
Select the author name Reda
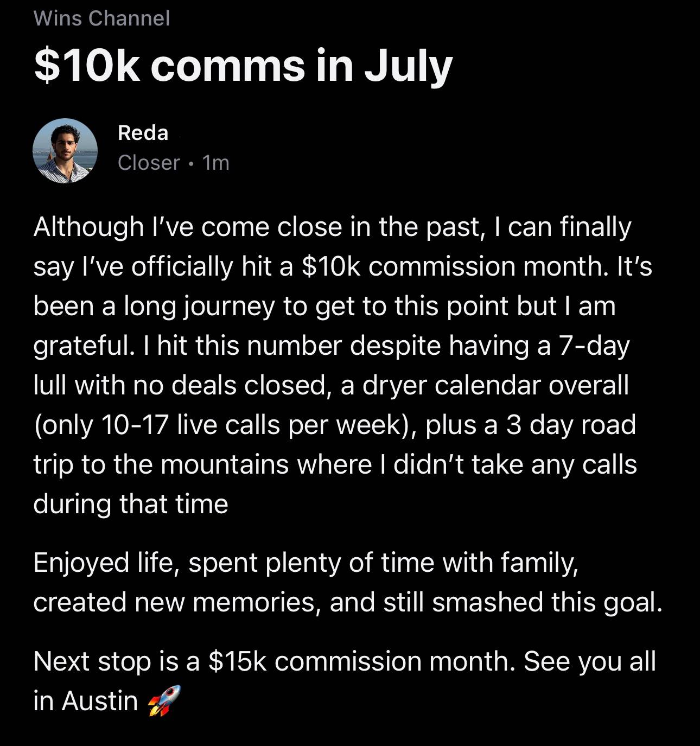tap(143, 133)
